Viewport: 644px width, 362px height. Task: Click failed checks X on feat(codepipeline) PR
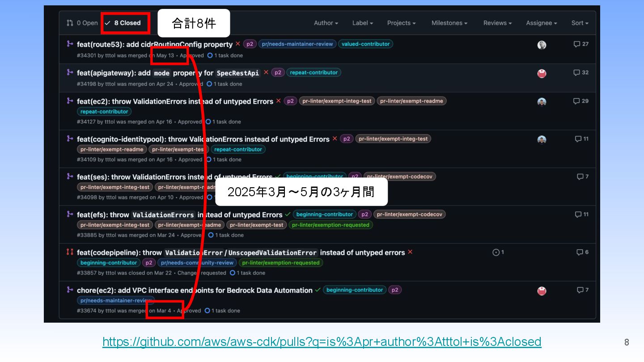point(410,252)
